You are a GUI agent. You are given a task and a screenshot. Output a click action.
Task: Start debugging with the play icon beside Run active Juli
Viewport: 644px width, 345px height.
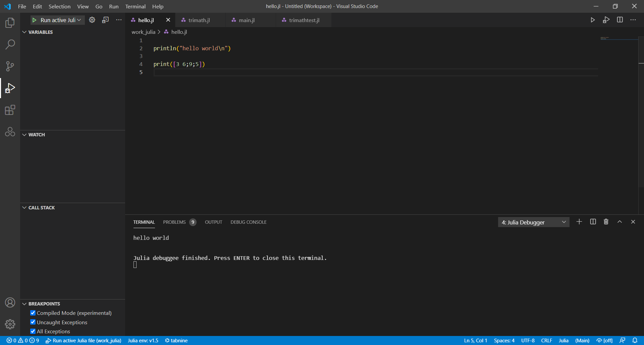click(35, 20)
